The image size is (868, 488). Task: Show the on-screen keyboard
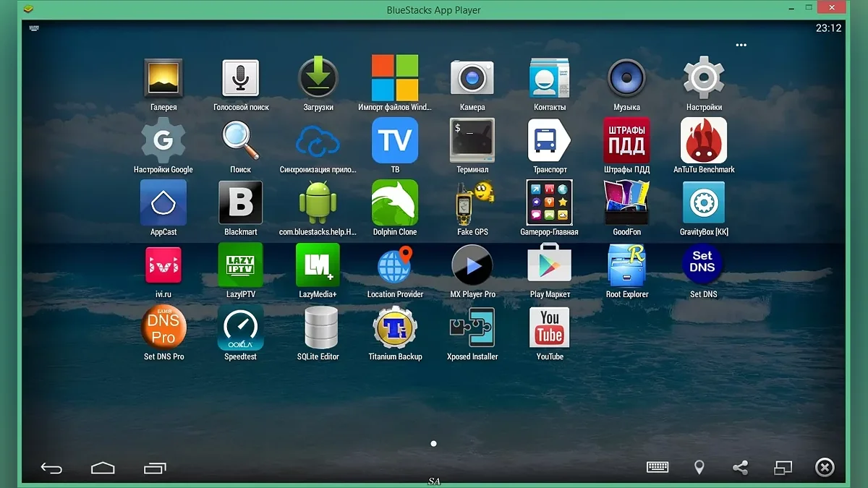658,468
